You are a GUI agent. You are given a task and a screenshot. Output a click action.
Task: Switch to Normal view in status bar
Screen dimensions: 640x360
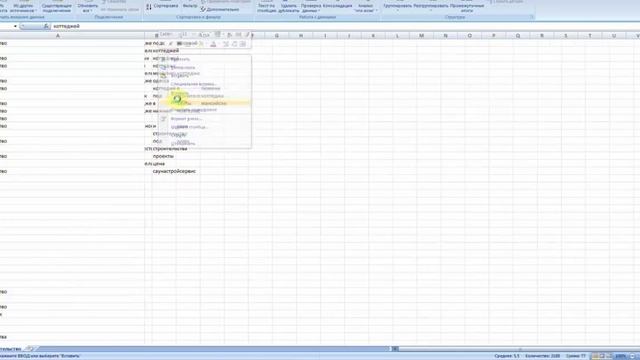[595, 356]
